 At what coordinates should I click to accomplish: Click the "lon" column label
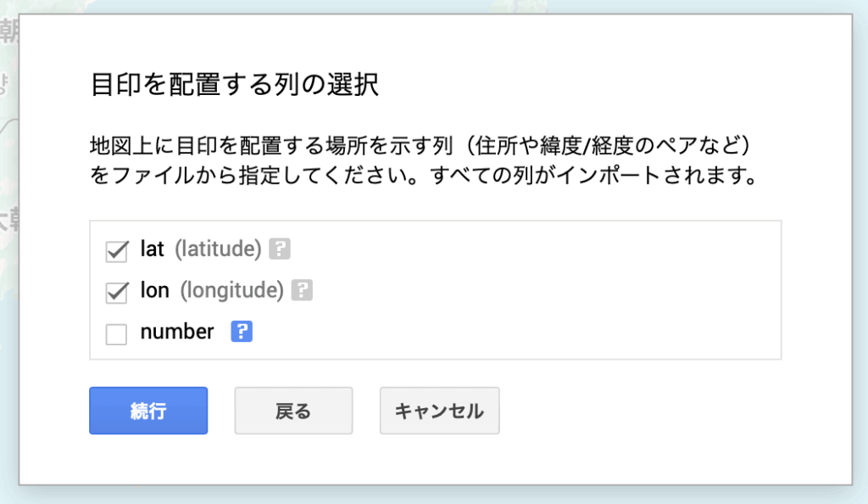(154, 290)
